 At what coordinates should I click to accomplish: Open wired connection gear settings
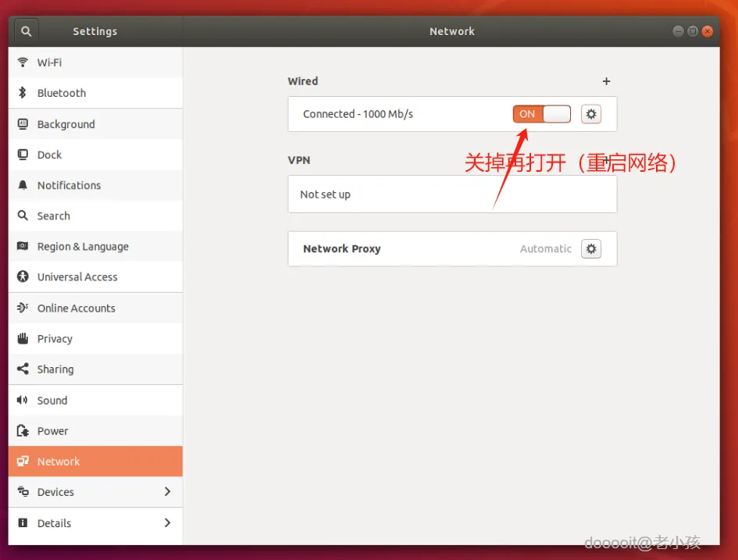[x=591, y=114]
